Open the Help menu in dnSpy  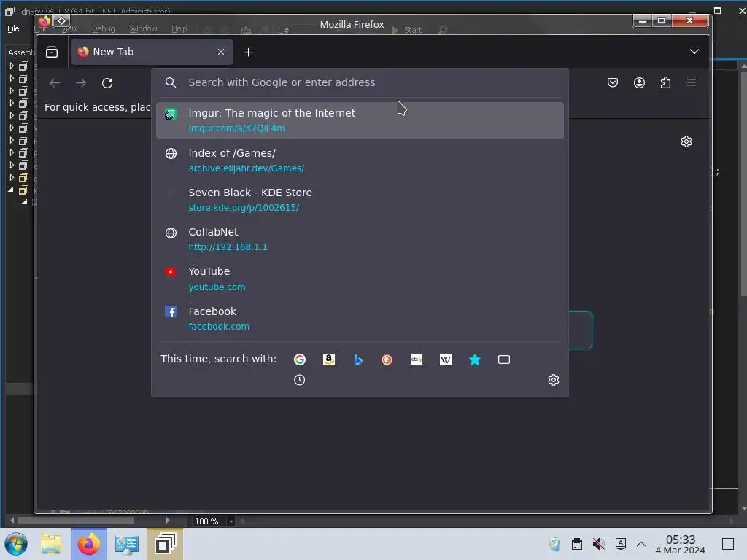[179, 28]
